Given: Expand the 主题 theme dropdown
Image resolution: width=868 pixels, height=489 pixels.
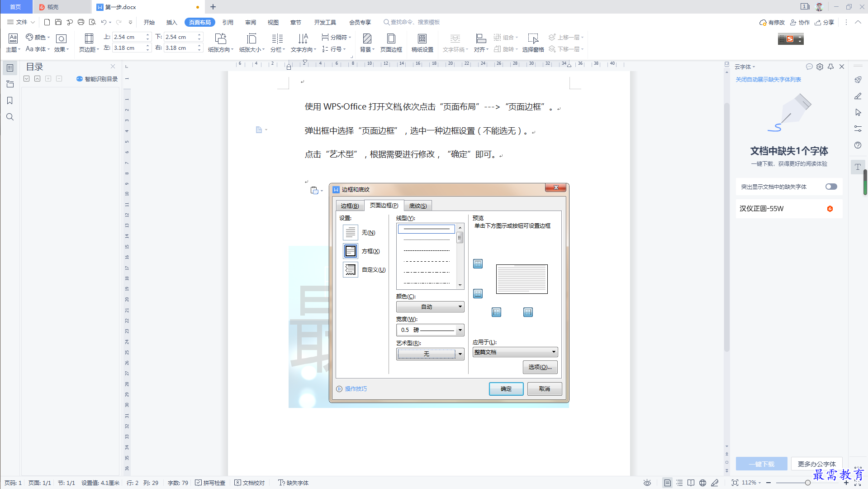Looking at the screenshot, I should [13, 49].
